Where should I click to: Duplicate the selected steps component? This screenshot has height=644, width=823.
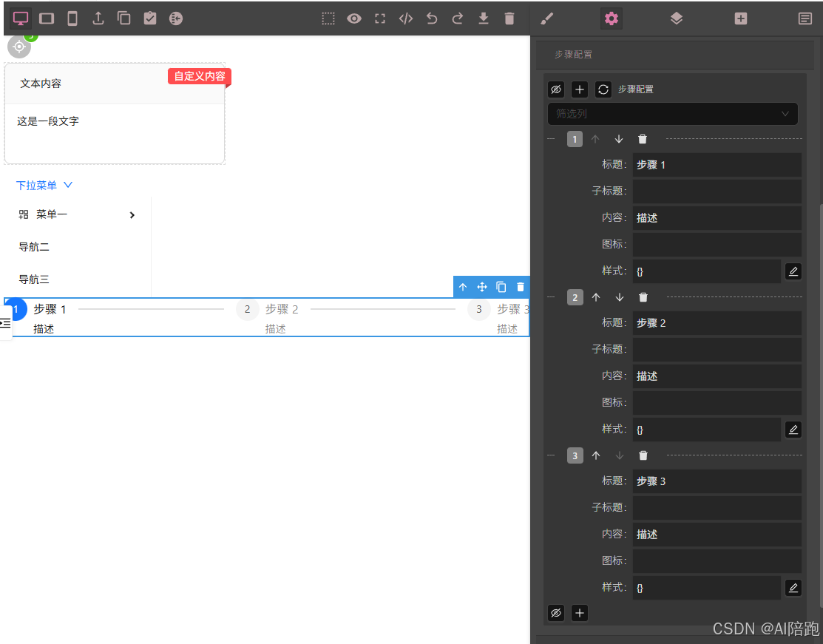coord(501,287)
